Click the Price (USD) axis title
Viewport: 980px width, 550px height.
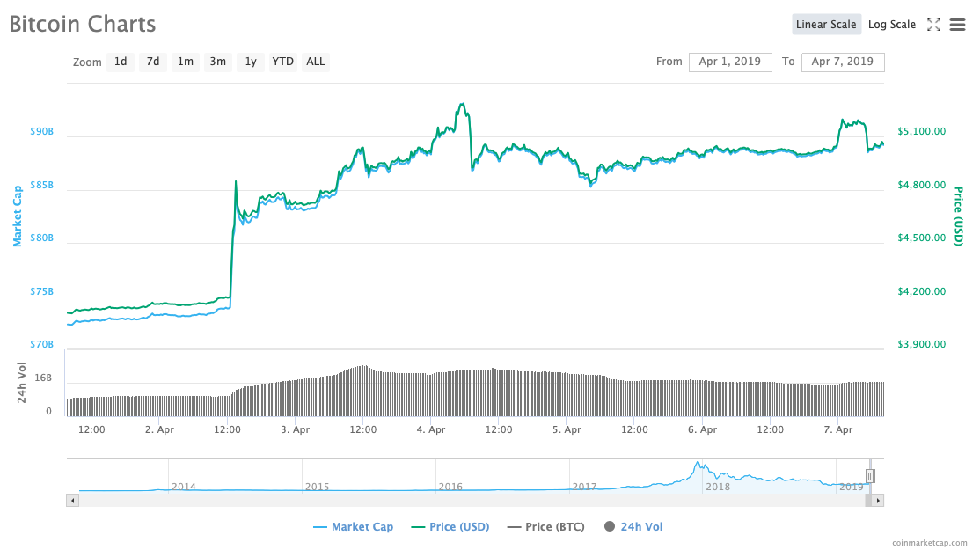coord(958,216)
